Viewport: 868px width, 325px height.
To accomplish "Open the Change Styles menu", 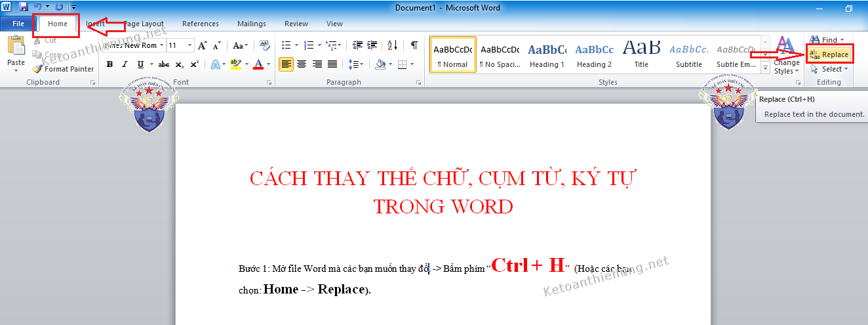I will (x=786, y=55).
